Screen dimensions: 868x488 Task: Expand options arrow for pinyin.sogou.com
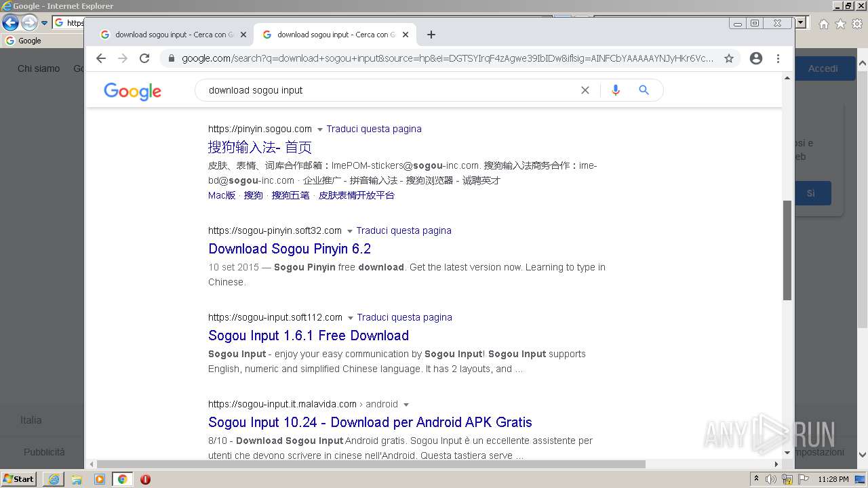pyautogui.click(x=319, y=129)
